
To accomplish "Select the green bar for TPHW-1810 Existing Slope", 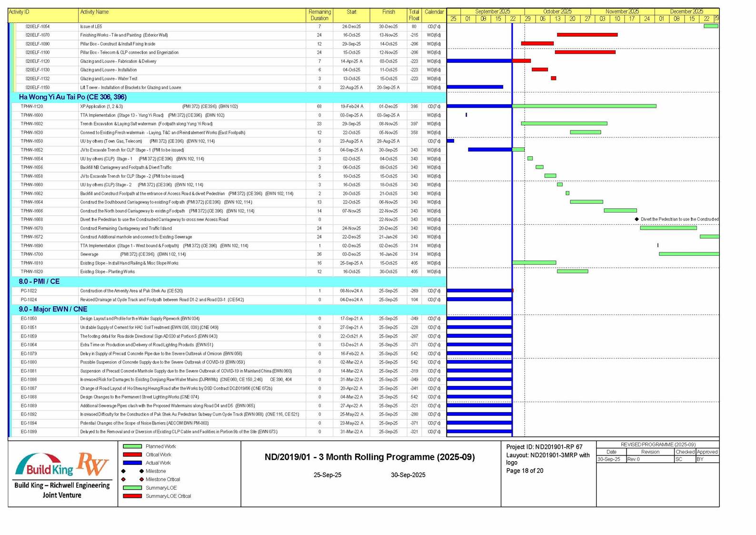I will (x=534, y=262).
